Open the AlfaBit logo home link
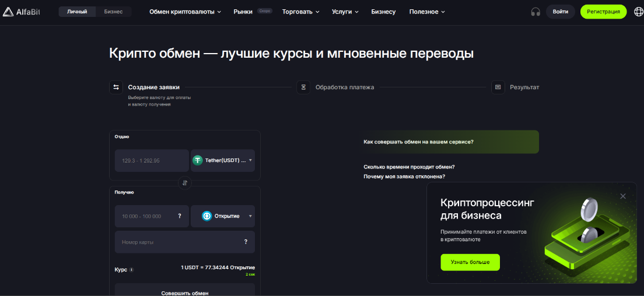 (x=21, y=12)
